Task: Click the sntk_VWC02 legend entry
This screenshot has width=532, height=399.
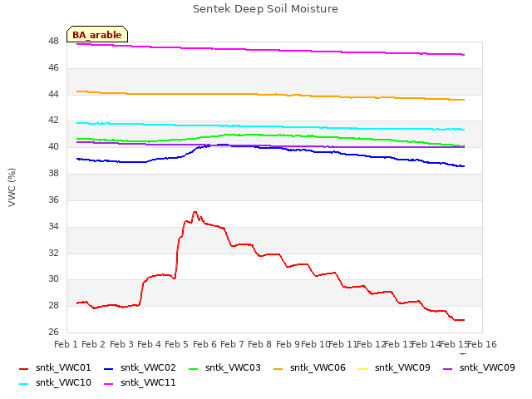Action: [140, 367]
